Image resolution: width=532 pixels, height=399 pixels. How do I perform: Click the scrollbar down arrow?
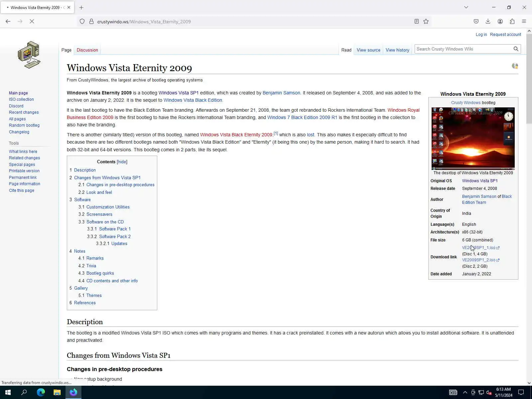coord(529,383)
